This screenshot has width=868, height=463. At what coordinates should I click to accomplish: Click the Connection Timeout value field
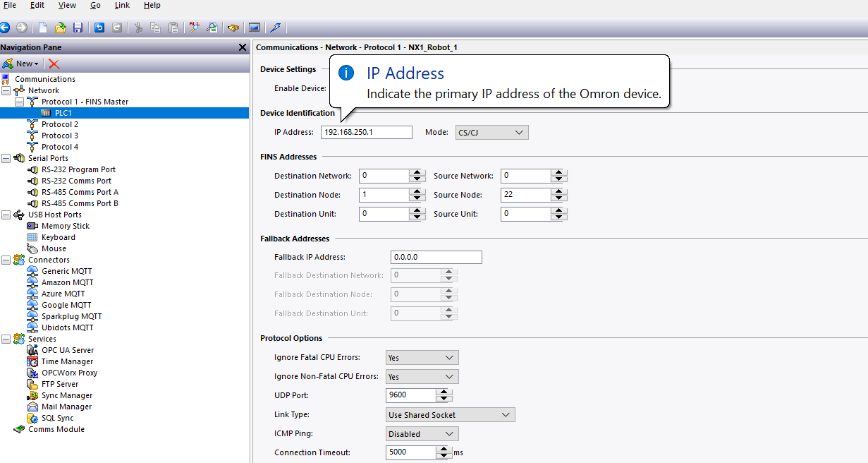coord(411,452)
